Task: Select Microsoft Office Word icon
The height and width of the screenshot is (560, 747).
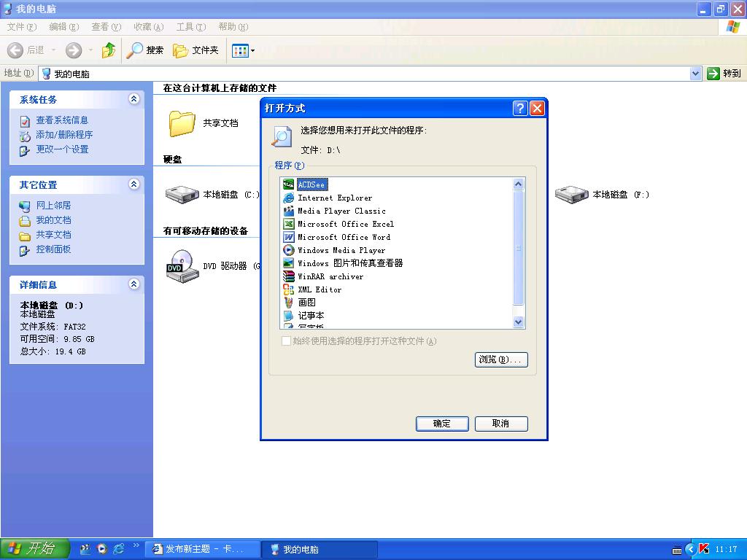Action: click(288, 237)
